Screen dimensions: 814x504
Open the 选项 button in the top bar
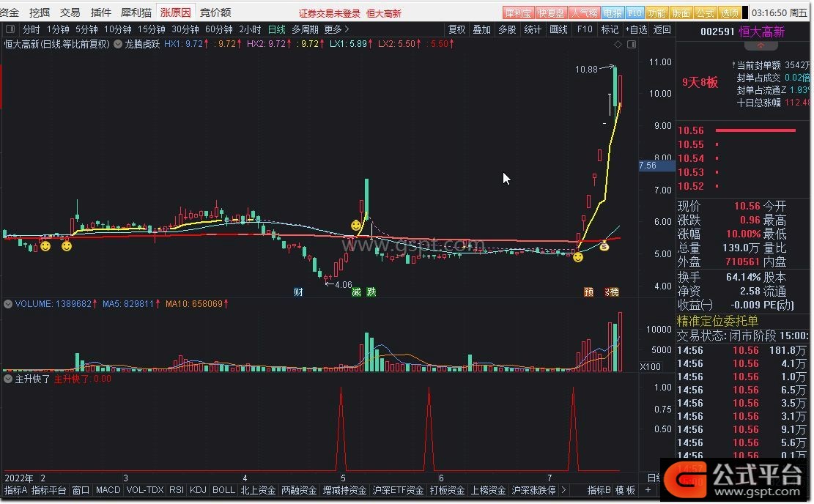coord(730,13)
